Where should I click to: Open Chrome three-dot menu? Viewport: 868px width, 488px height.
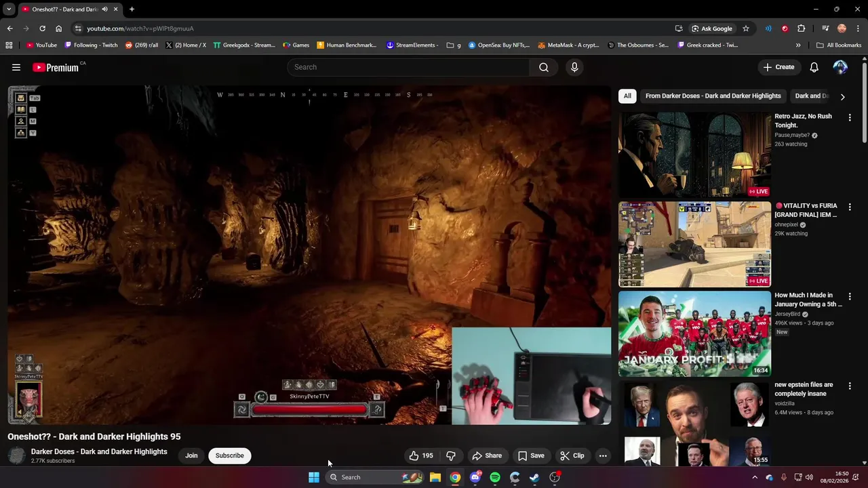tap(858, 28)
